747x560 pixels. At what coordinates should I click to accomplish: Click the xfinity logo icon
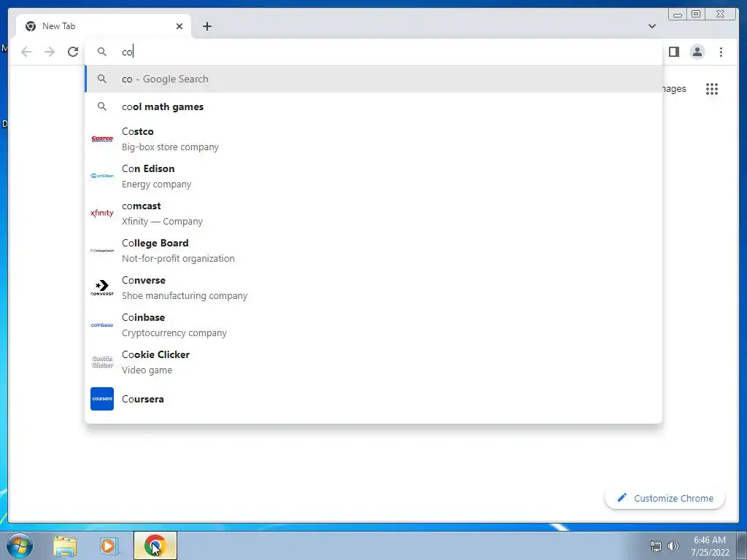tap(102, 213)
